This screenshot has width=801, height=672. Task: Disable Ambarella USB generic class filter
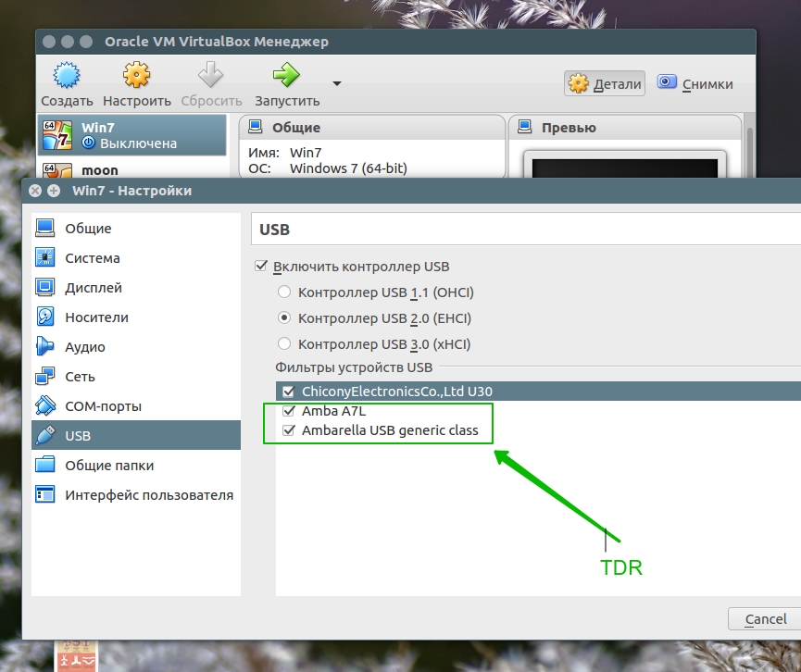289,430
